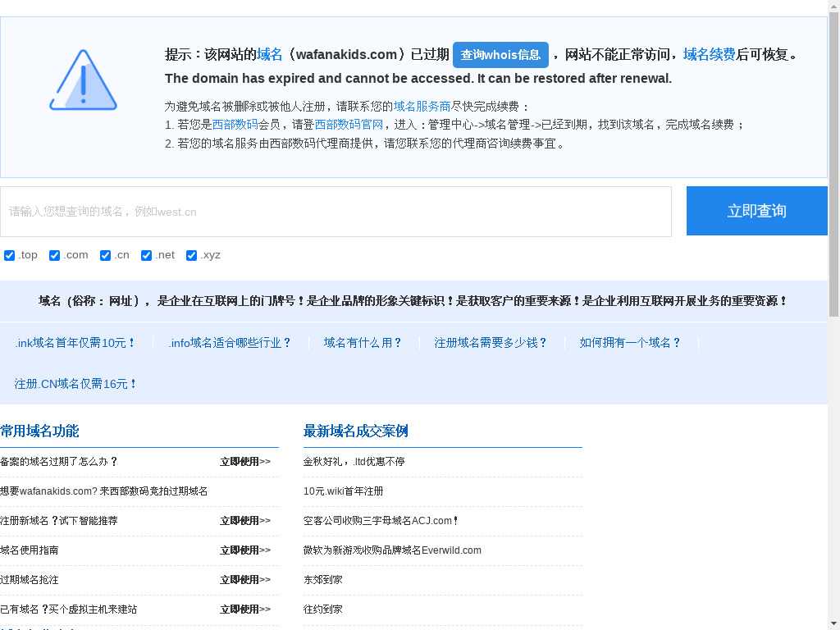Click 立即使用 next to 已有域名 买个虚拟主机
Viewport: 840px width, 630px height.
pos(244,609)
